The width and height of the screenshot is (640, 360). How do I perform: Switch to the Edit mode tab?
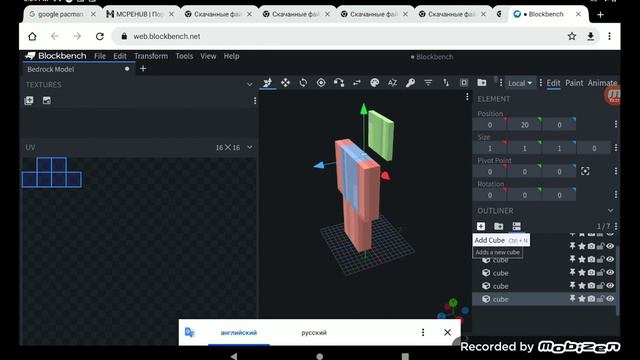coord(553,83)
